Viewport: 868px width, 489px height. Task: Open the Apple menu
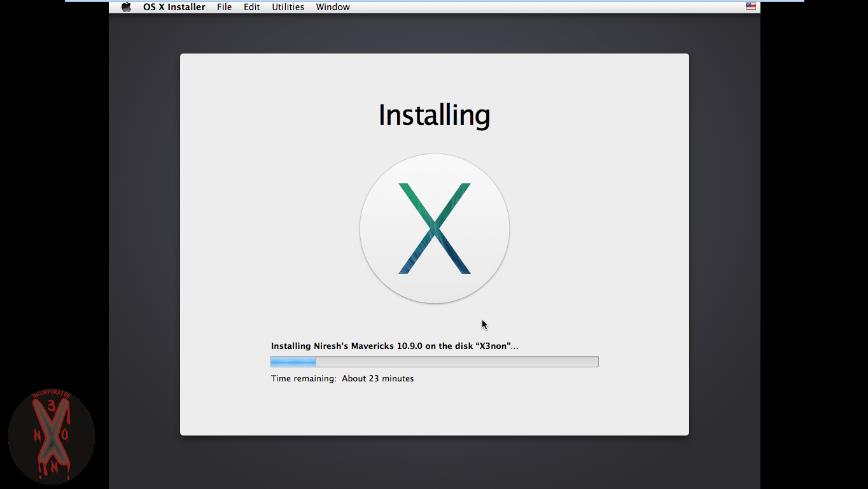tap(126, 7)
